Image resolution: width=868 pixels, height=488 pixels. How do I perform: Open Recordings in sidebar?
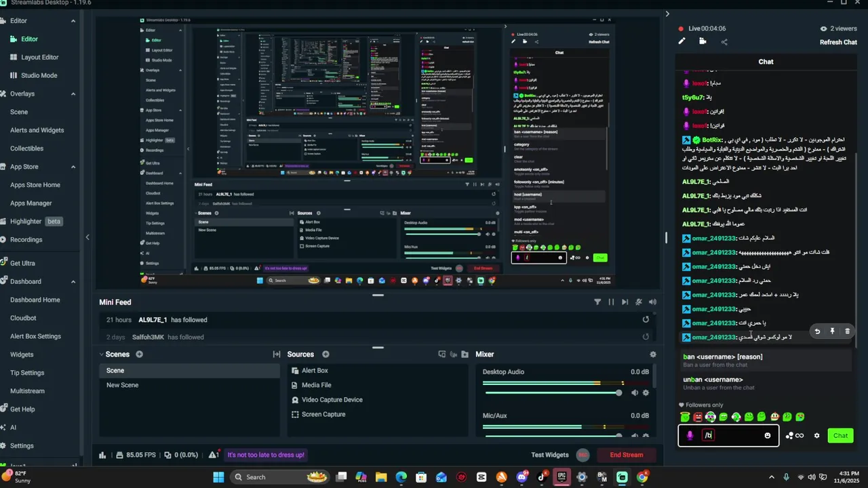pyautogui.click(x=26, y=239)
